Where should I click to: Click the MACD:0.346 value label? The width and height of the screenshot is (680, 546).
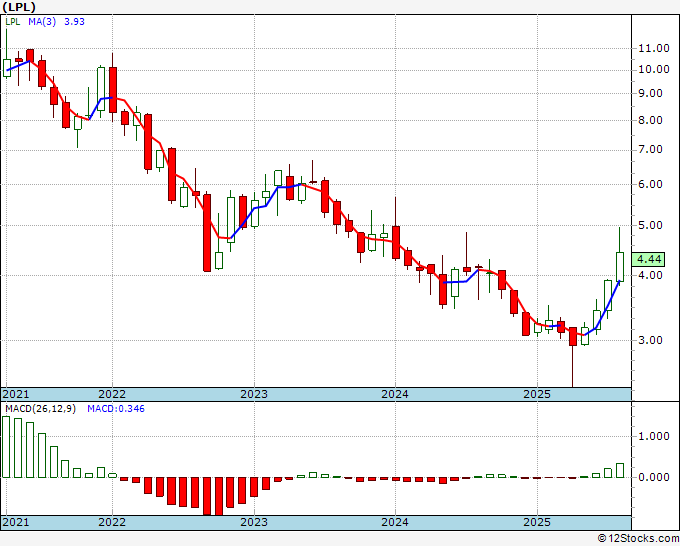tap(116, 409)
